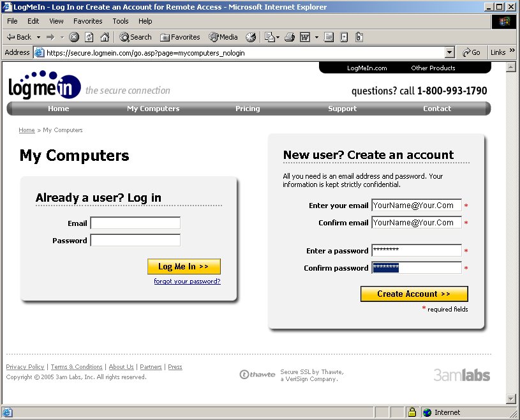Open the About Us footer link

click(121, 367)
